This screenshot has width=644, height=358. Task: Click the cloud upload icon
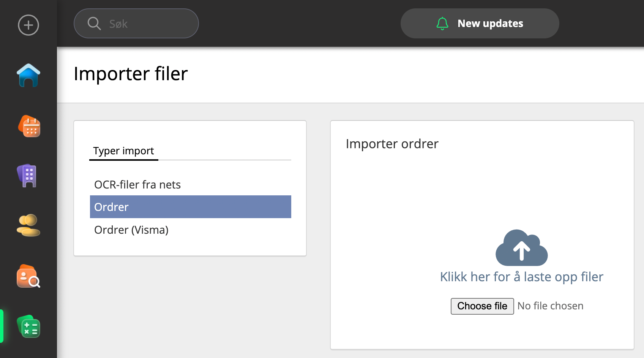(521, 248)
